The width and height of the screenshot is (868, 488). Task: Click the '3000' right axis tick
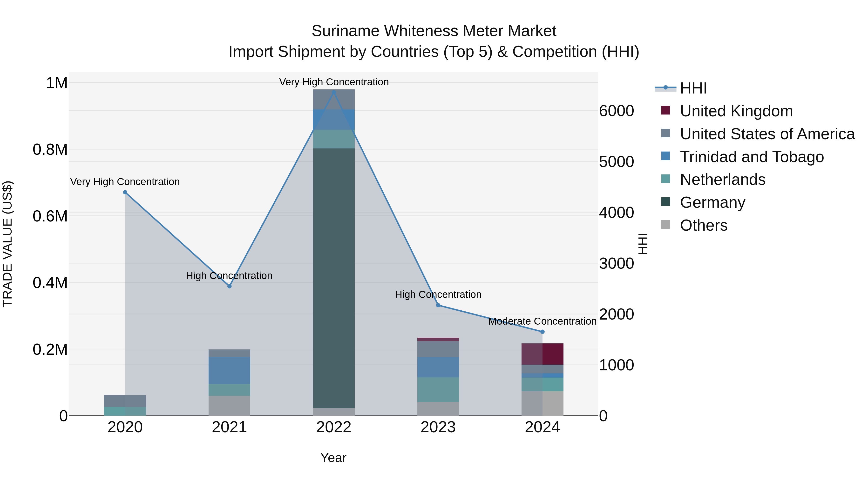(617, 263)
